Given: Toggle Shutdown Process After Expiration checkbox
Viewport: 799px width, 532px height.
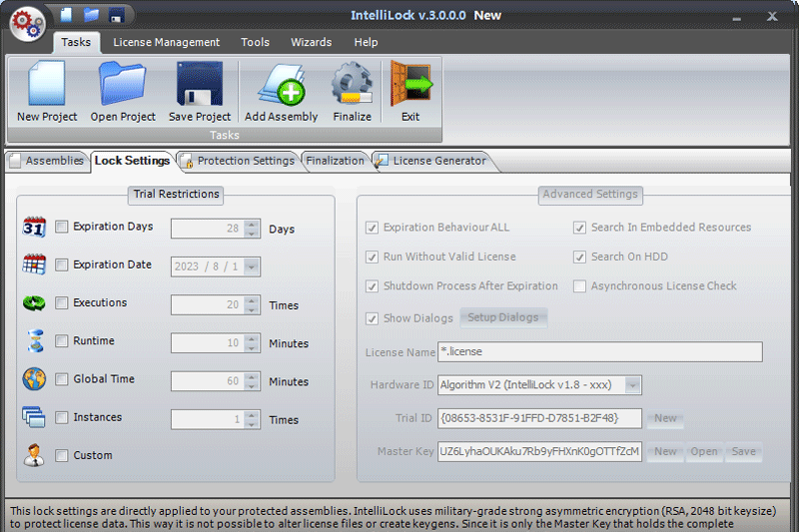Looking at the screenshot, I should (372, 286).
